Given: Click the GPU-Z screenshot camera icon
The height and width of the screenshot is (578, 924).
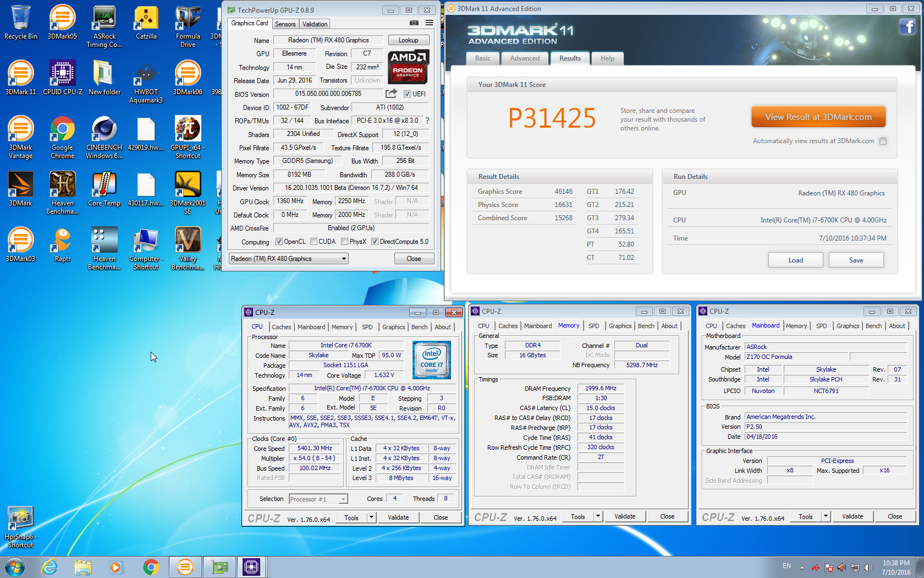Looking at the screenshot, I should pyautogui.click(x=414, y=23).
